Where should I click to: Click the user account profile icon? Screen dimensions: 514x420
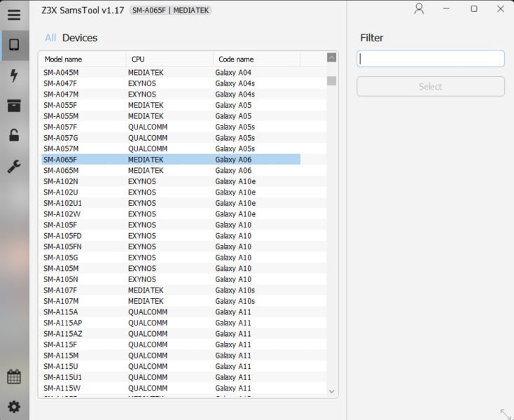419,9
